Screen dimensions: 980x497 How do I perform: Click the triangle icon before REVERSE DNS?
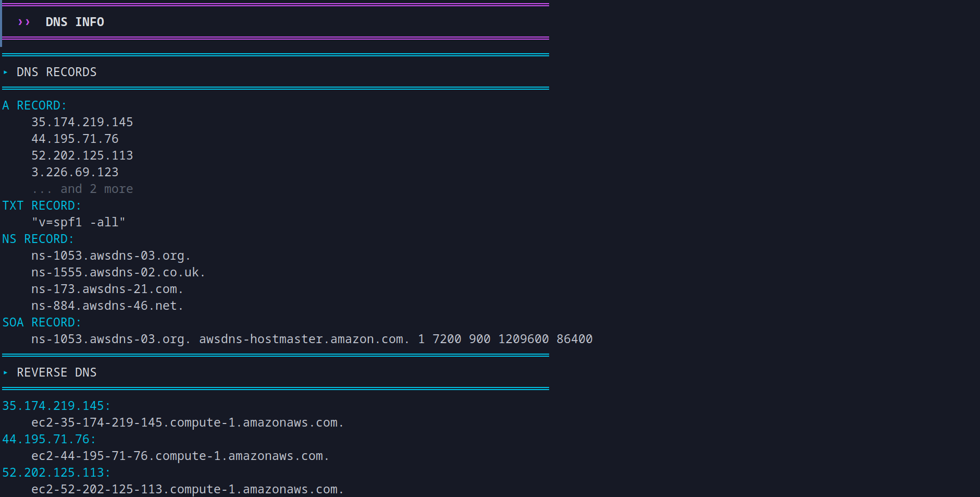point(5,372)
